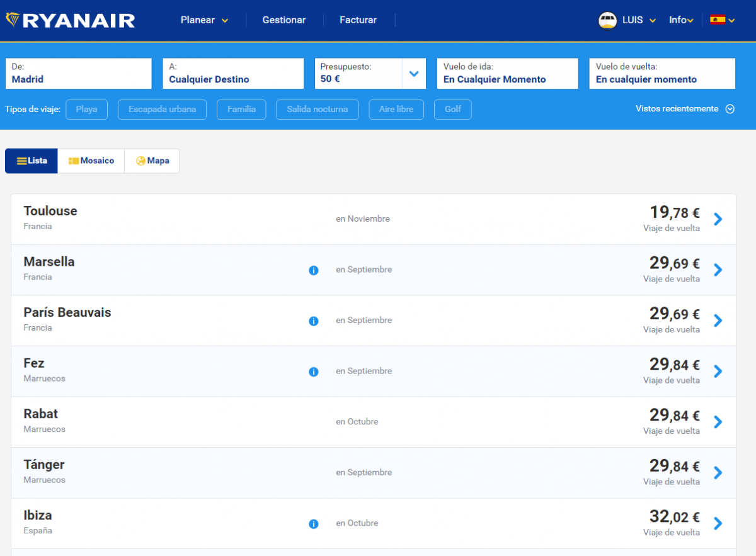756x556 pixels.
Task: Switch to Mosaico view tab
Action: 91,161
